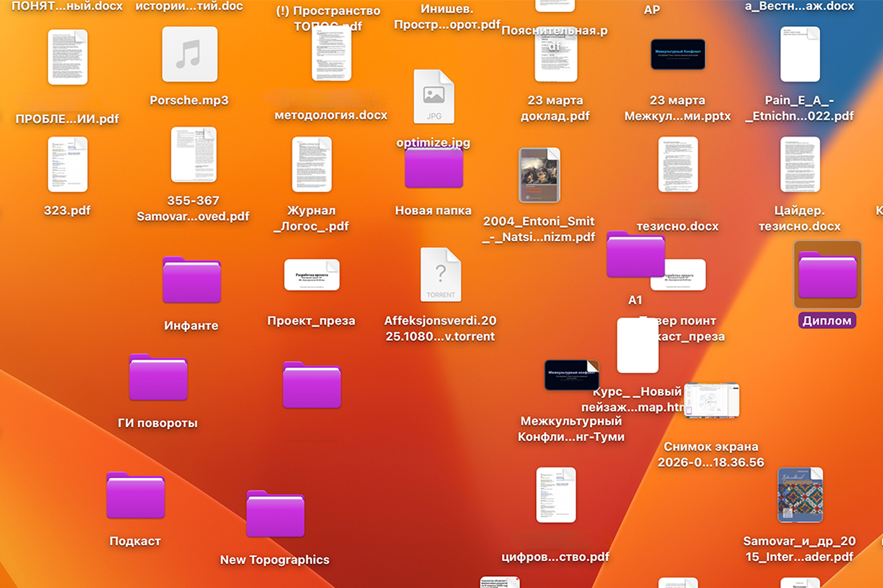Click the Проект_преза presentation file
The height and width of the screenshot is (588, 883).
311,275
